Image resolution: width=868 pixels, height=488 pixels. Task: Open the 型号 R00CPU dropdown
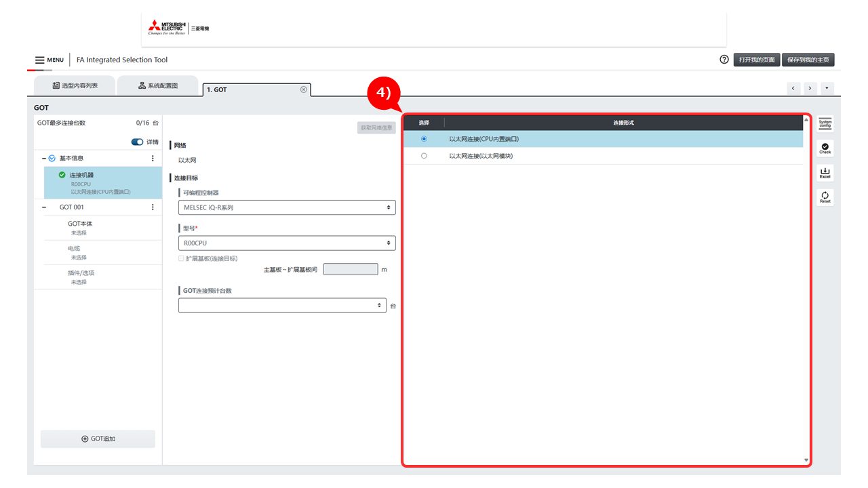pyautogui.click(x=287, y=243)
